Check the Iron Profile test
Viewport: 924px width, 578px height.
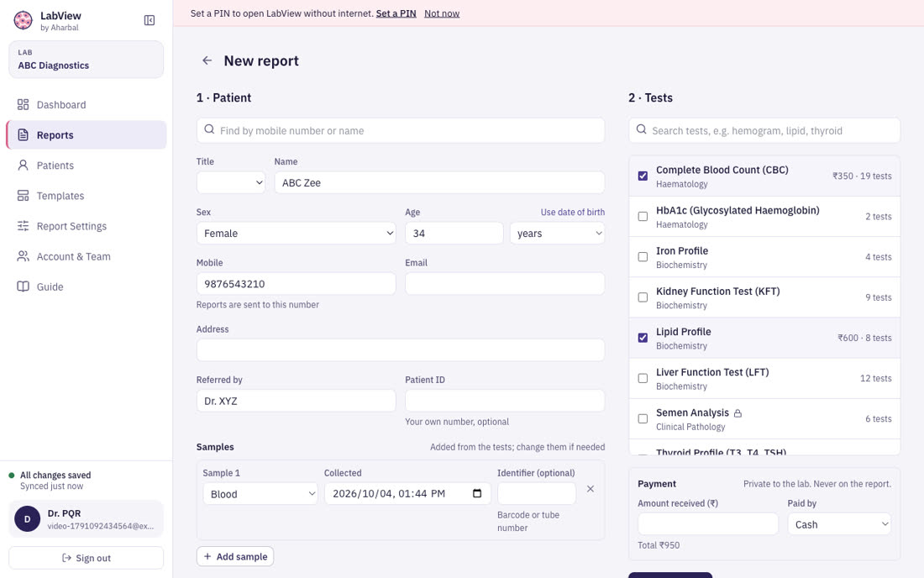[643, 257]
